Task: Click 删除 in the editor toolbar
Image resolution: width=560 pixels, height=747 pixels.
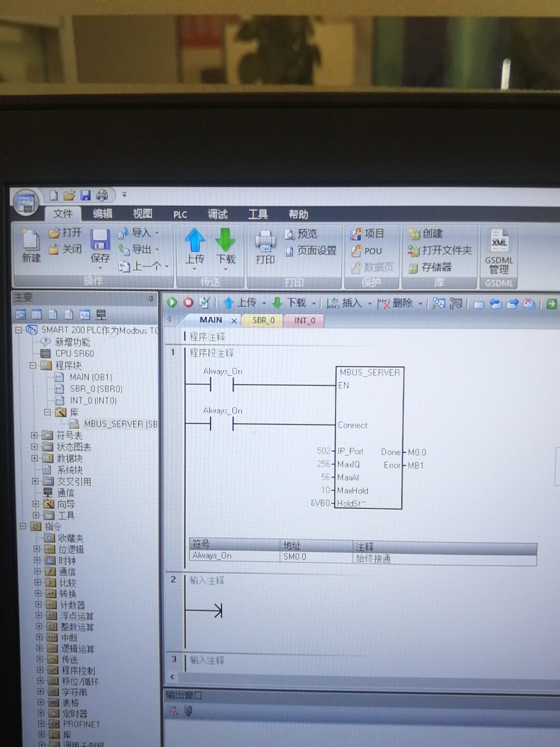Action: (x=395, y=303)
